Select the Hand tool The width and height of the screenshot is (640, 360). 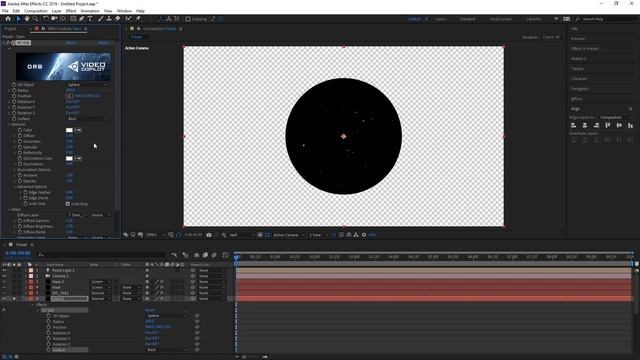27,19
